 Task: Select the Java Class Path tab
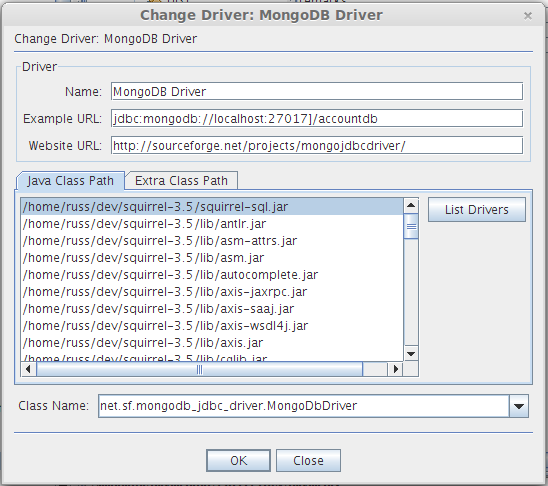coord(70,181)
